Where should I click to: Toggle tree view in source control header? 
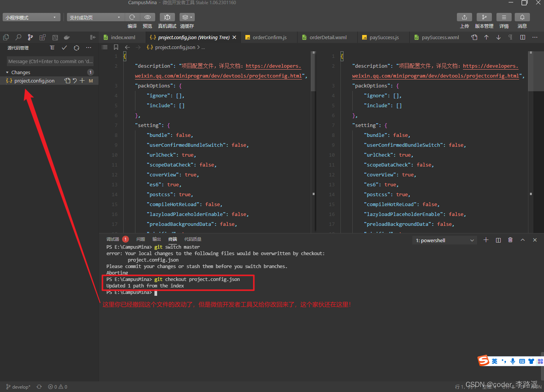pos(52,48)
